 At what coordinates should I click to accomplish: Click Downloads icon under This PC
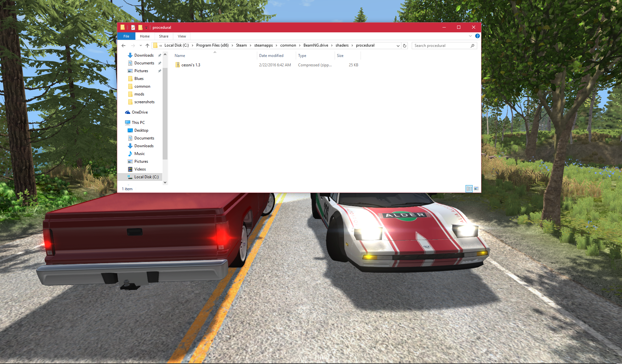tap(130, 146)
